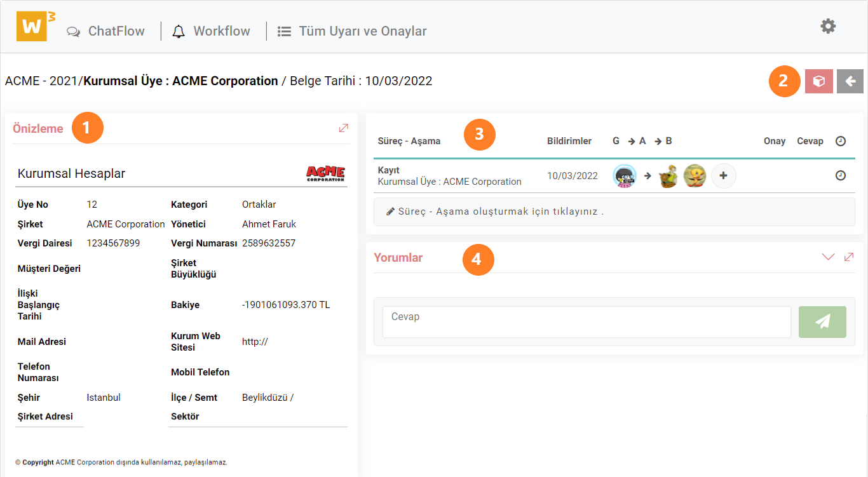This screenshot has width=868, height=477.
Task: Click the 'Şirket Büyüklüğü' field label
Action: (194, 269)
